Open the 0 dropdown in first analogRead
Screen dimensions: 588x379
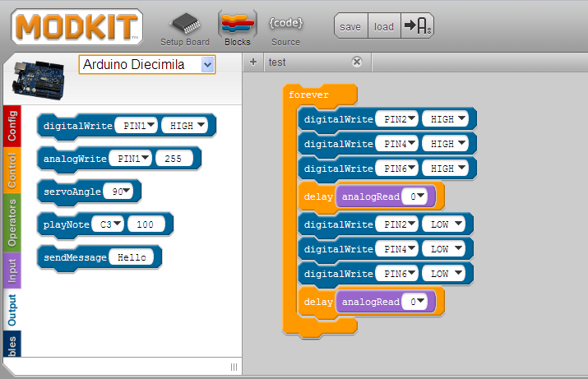414,196
